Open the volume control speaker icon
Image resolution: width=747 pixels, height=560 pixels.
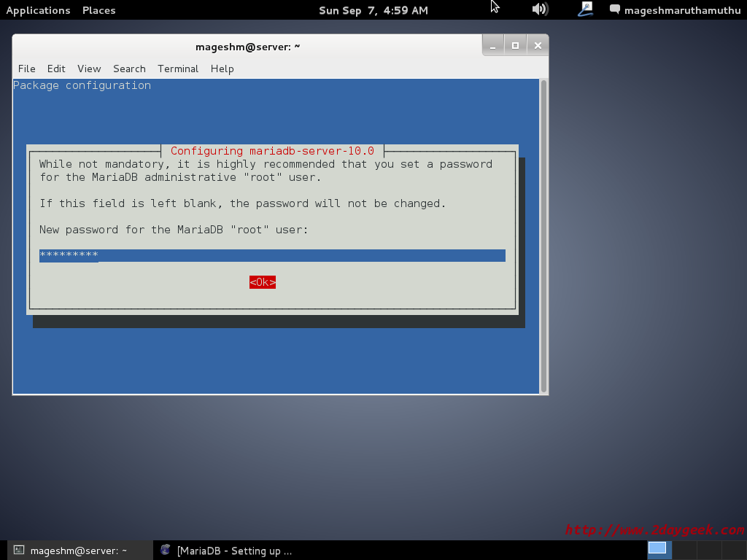point(540,9)
